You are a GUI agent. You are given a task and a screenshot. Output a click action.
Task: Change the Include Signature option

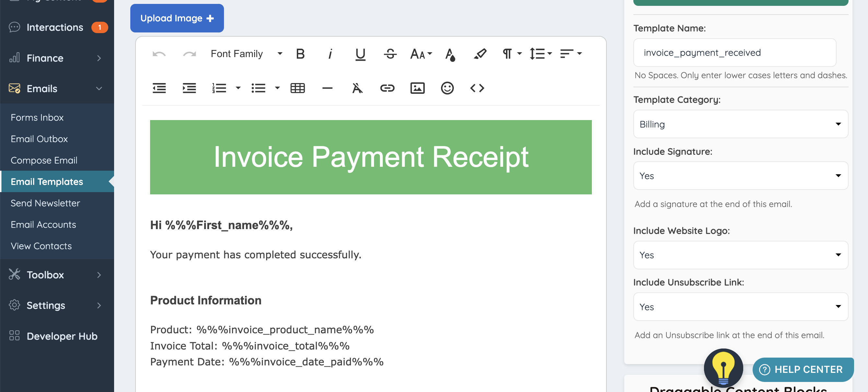coord(740,176)
